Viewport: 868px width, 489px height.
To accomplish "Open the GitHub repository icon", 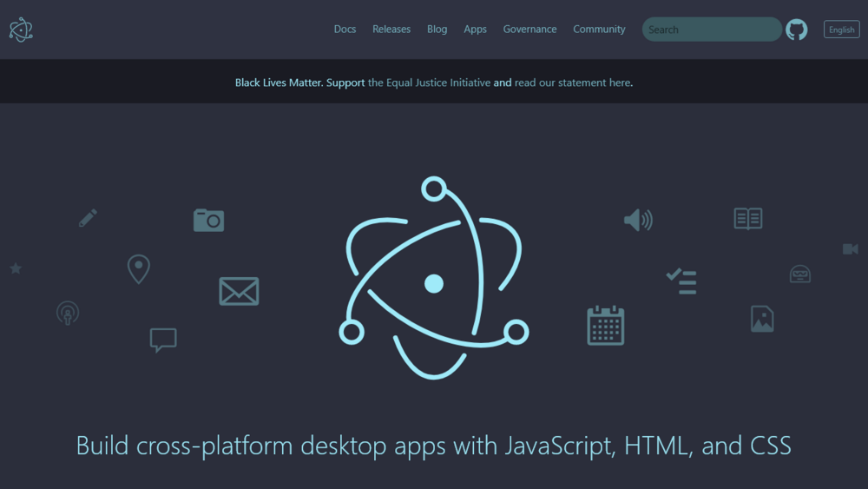I will tap(797, 30).
